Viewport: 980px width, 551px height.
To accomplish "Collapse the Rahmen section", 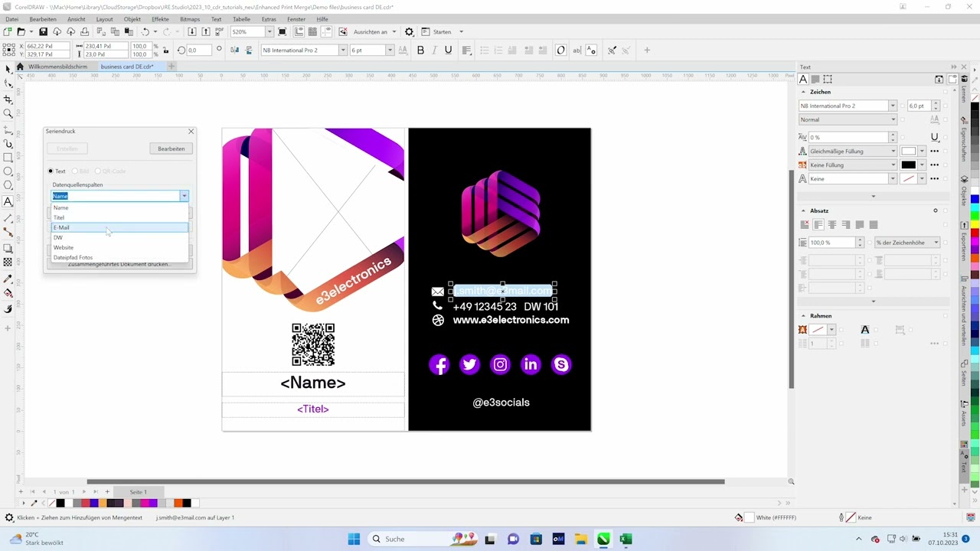I will tap(803, 316).
